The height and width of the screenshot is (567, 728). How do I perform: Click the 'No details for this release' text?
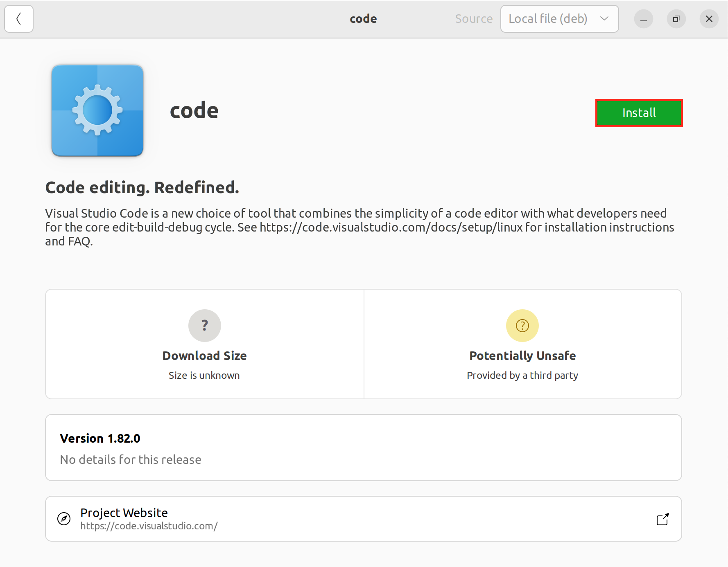tap(131, 460)
